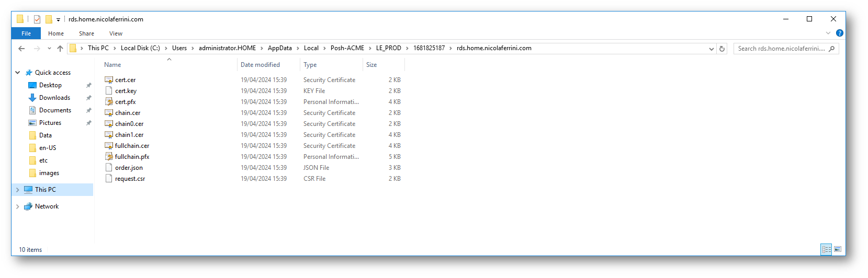Open Customize Quick Access Toolbar dropdown
This screenshot has width=868, height=278.
point(58,20)
